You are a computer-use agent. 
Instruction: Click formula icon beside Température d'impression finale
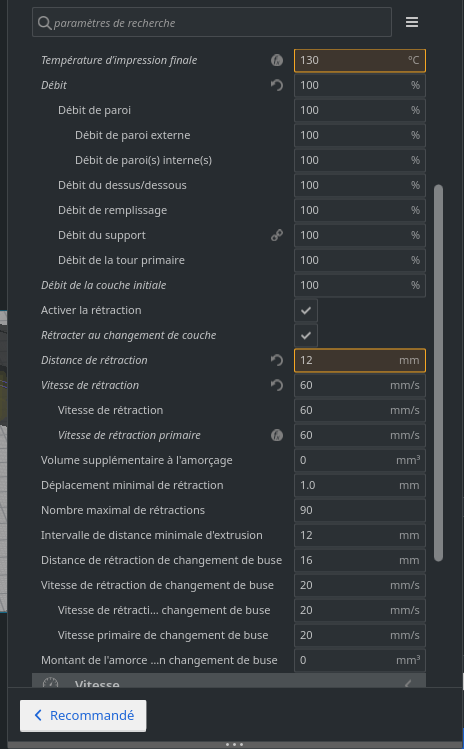[277, 60]
